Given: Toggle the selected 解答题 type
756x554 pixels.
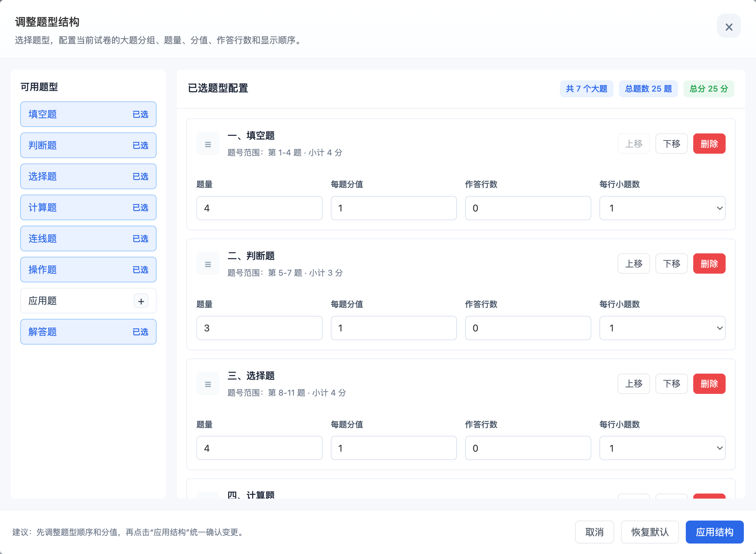Looking at the screenshot, I should click(88, 332).
